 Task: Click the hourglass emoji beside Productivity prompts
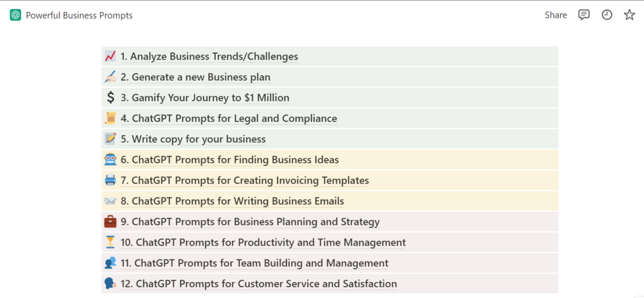110,242
